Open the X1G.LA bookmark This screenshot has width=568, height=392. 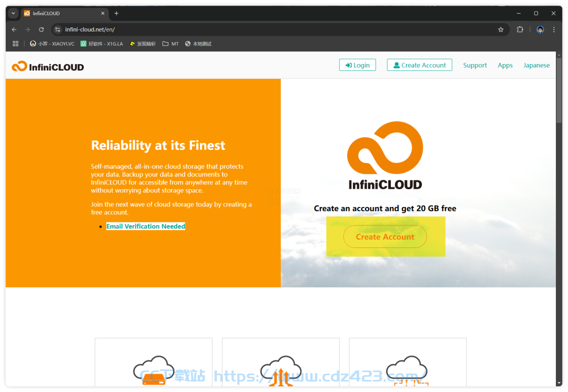coord(102,44)
